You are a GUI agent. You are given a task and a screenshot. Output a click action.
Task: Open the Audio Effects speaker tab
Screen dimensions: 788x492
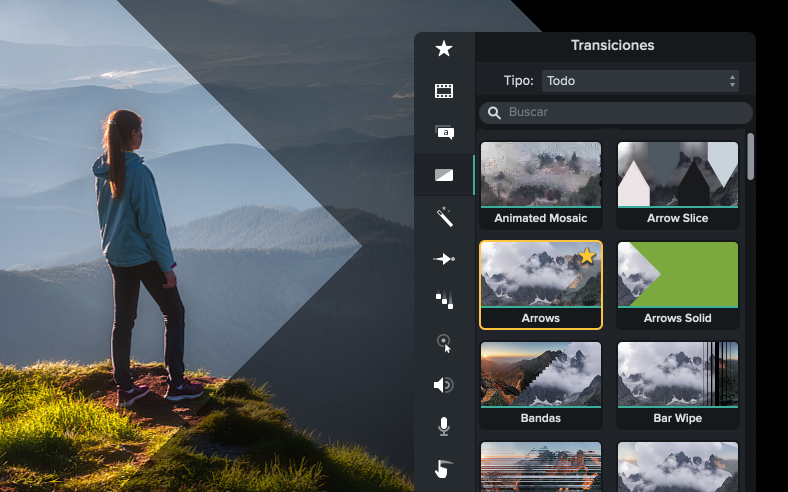pos(444,385)
